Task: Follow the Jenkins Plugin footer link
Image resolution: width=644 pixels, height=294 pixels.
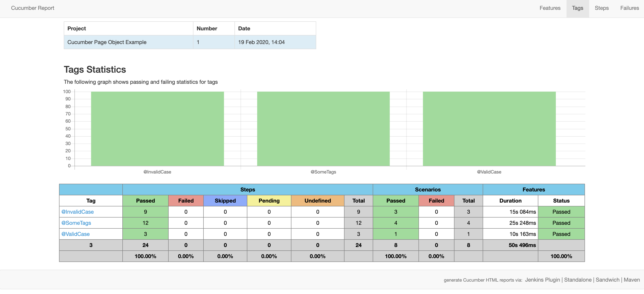Action: [542, 280]
